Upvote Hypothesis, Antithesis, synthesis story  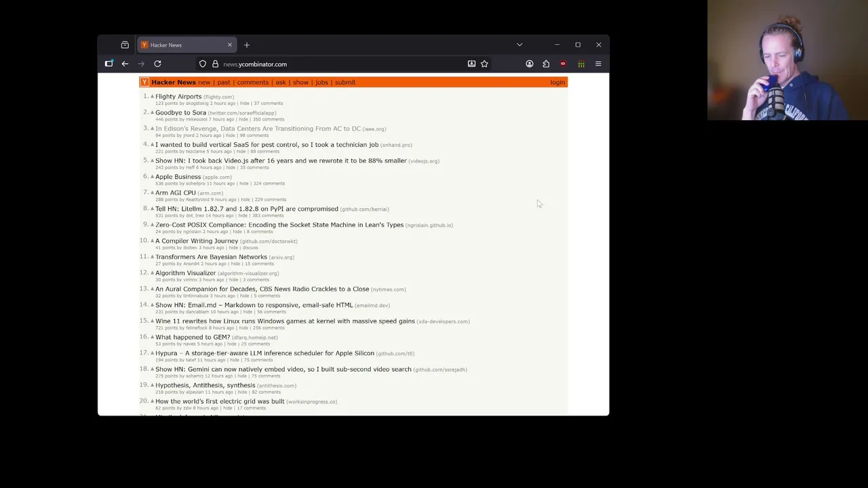pos(152,385)
